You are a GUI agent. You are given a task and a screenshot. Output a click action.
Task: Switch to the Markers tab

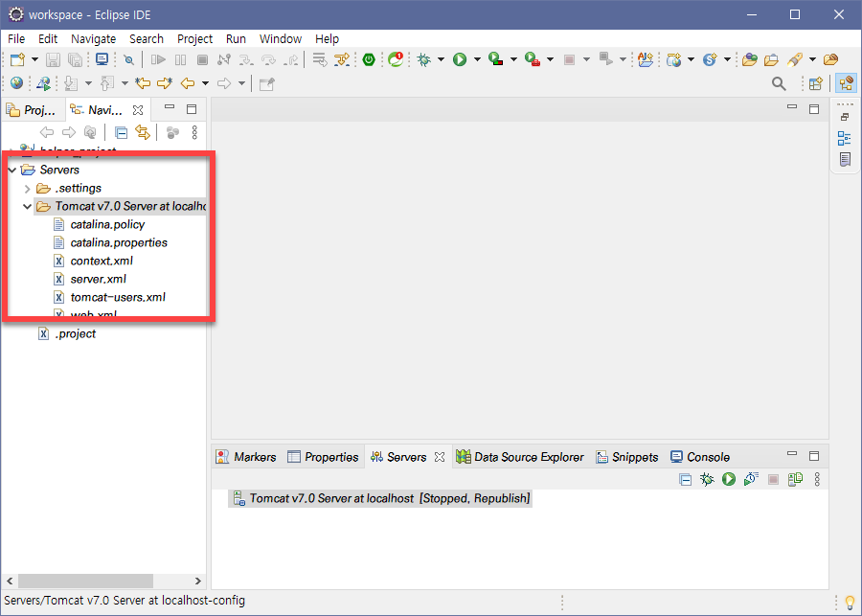click(246, 457)
